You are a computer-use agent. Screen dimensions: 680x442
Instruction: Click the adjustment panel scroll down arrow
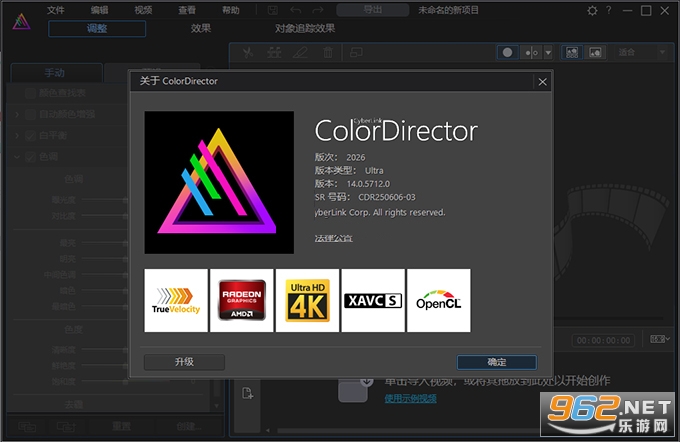click(x=216, y=406)
